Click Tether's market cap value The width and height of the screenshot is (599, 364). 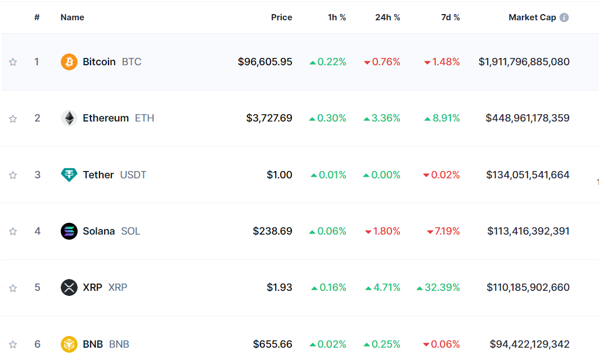(528, 175)
